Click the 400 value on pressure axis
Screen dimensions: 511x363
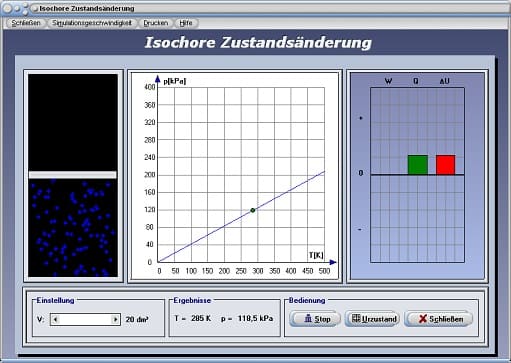click(x=150, y=87)
